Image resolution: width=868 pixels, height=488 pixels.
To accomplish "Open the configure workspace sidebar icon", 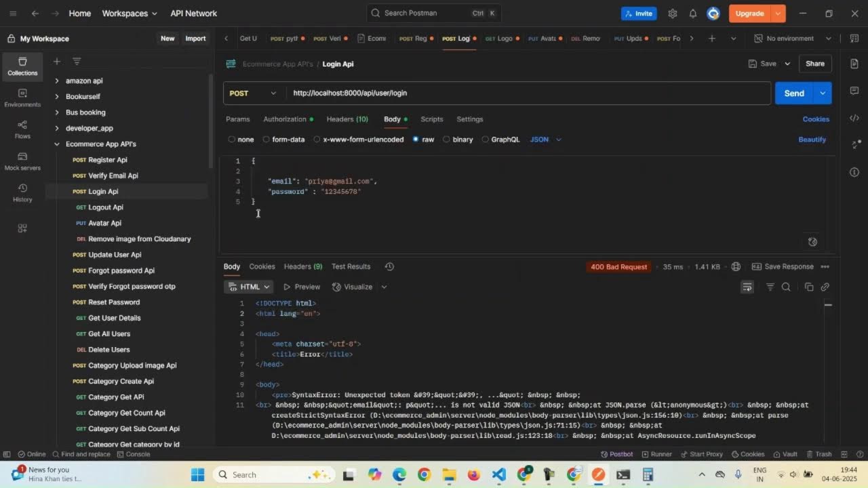I will click(22, 228).
